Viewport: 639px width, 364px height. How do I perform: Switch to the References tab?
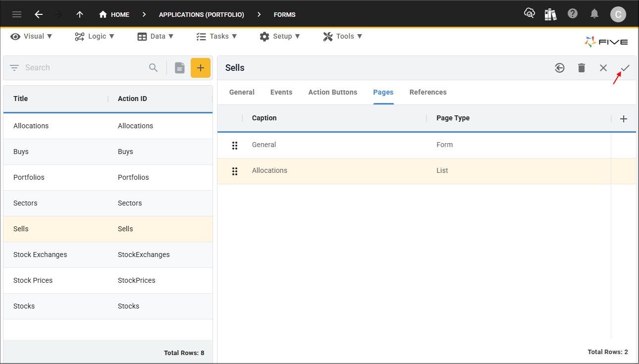(x=428, y=92)
